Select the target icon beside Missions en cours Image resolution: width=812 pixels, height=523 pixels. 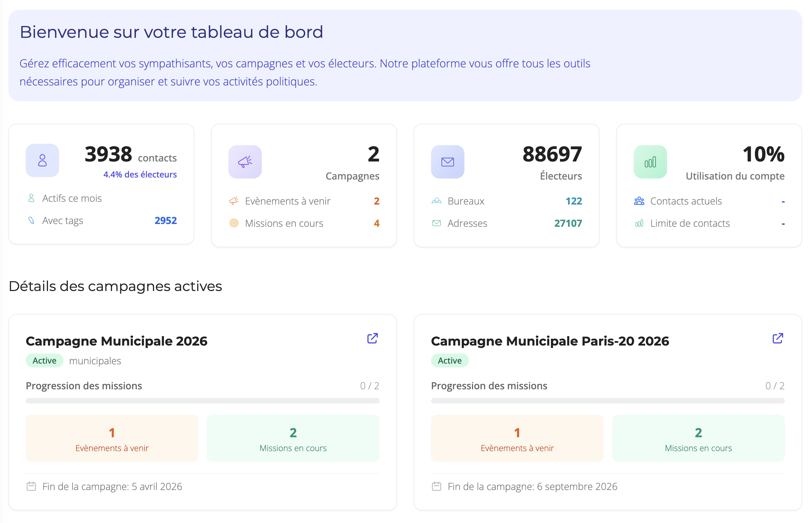[x=234, y=223]
